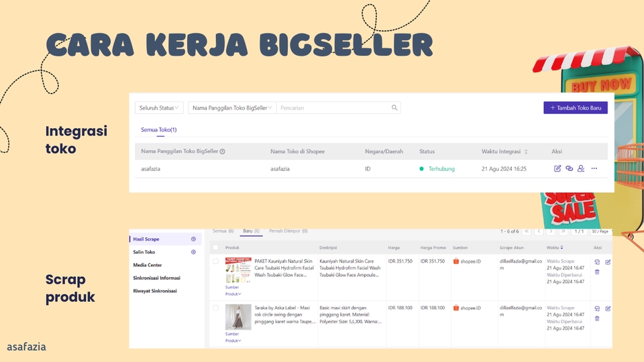This screenshot has width=644, height=362.
Task: Open Hasil Scrape in the sidebar
Action: (166, 239)
